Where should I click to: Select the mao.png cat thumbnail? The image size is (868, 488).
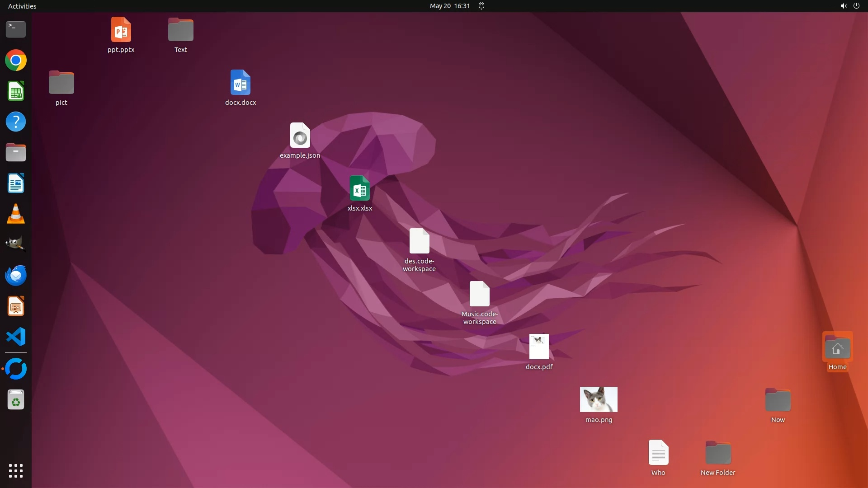tap(599, 399)
